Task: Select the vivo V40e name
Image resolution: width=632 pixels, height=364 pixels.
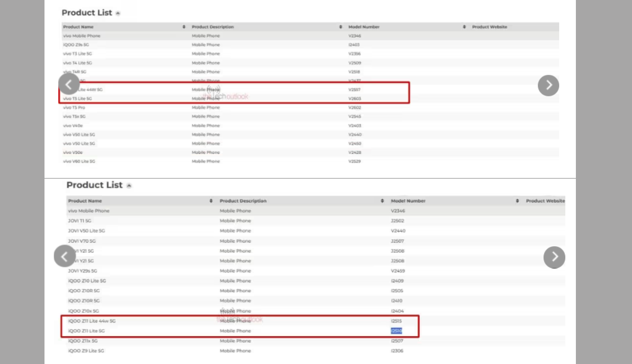Action: (x=73, y=126)
